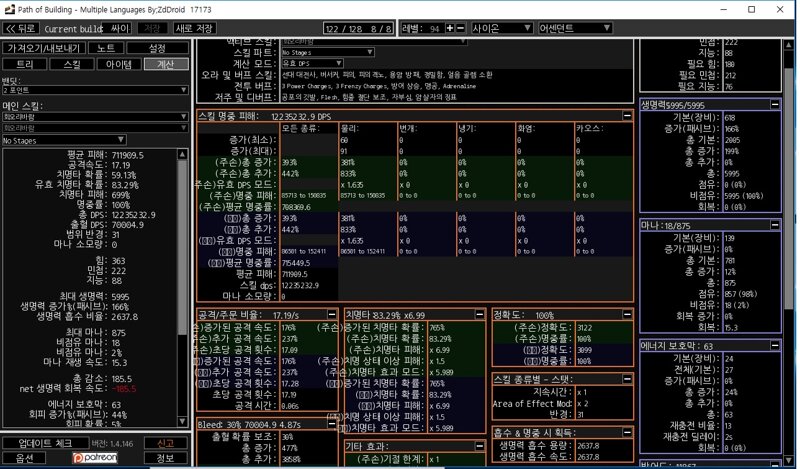Screen dimensions: 800x469
Task: Click left stats scrollbar up arrow
Action: pos(182,154)
